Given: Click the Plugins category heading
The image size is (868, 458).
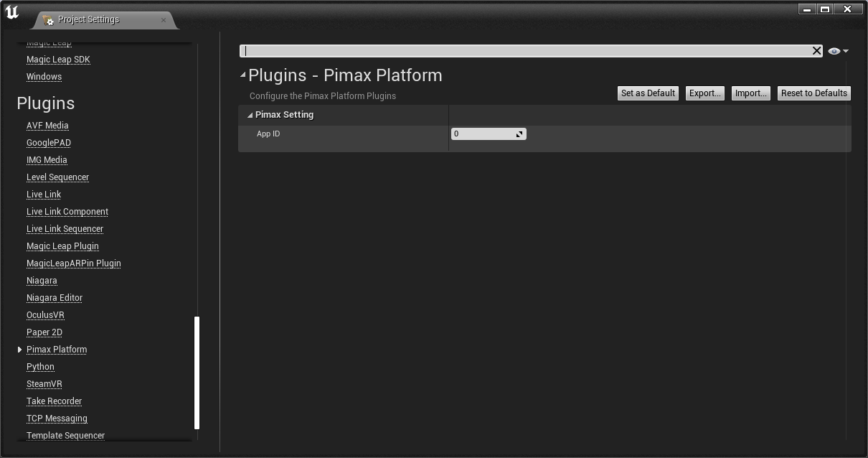Looking at the screenshot, I should pyautogui.click(x=46, y=103).
